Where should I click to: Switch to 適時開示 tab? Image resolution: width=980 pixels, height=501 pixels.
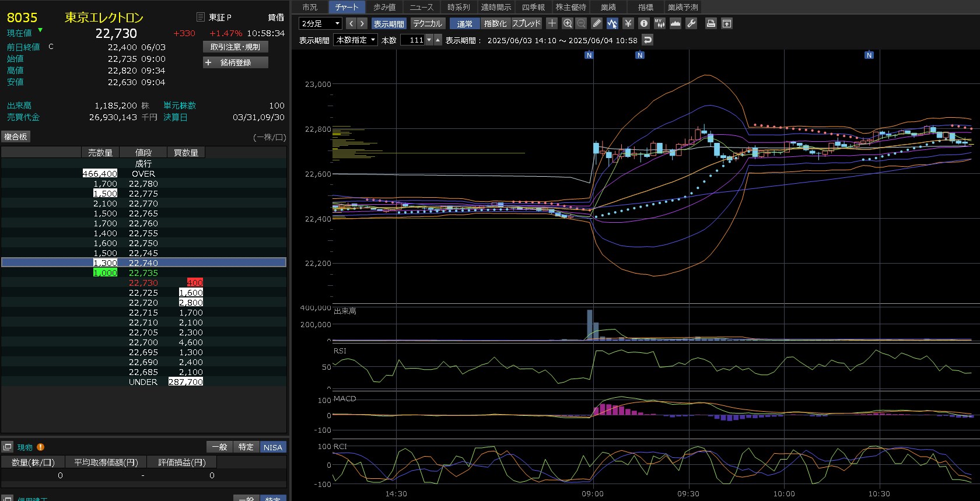496,7
